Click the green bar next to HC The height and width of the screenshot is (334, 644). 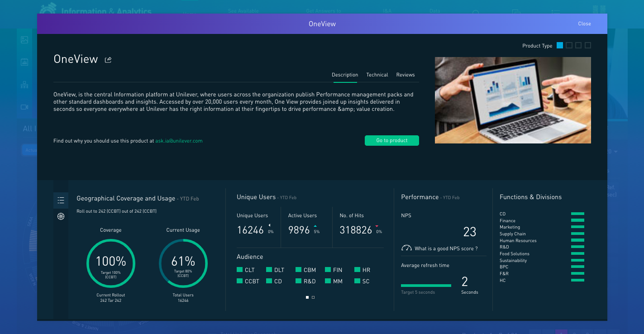click(x=577, y=280)
